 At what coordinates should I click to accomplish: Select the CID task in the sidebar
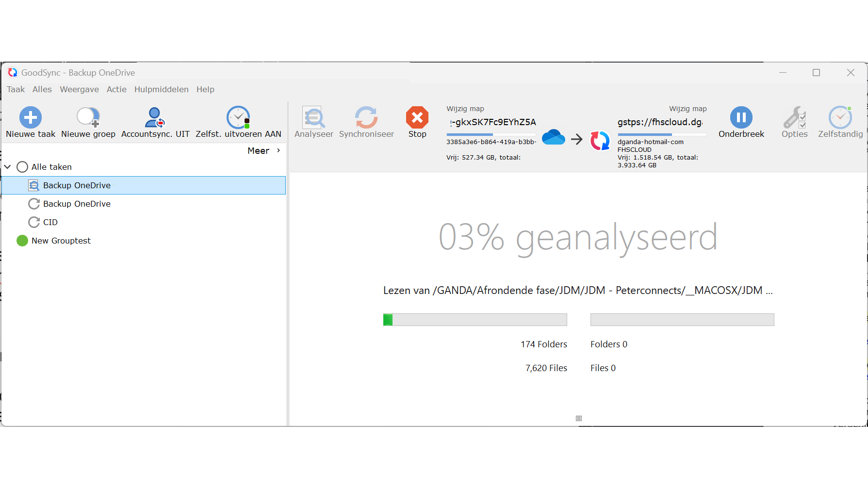50,222
